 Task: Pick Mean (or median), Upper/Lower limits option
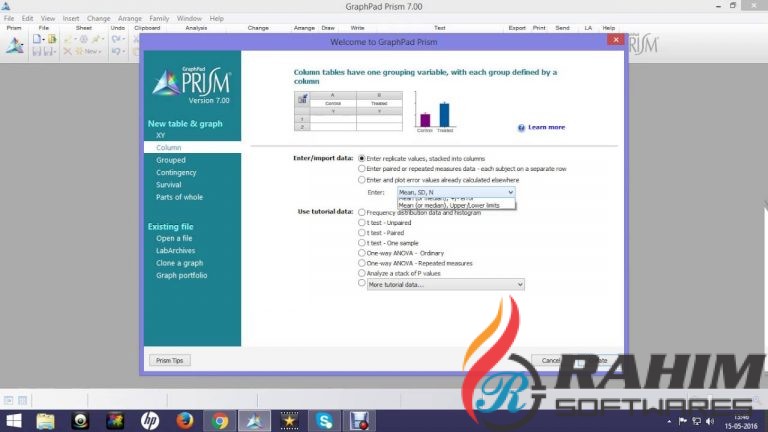point(456,206)
